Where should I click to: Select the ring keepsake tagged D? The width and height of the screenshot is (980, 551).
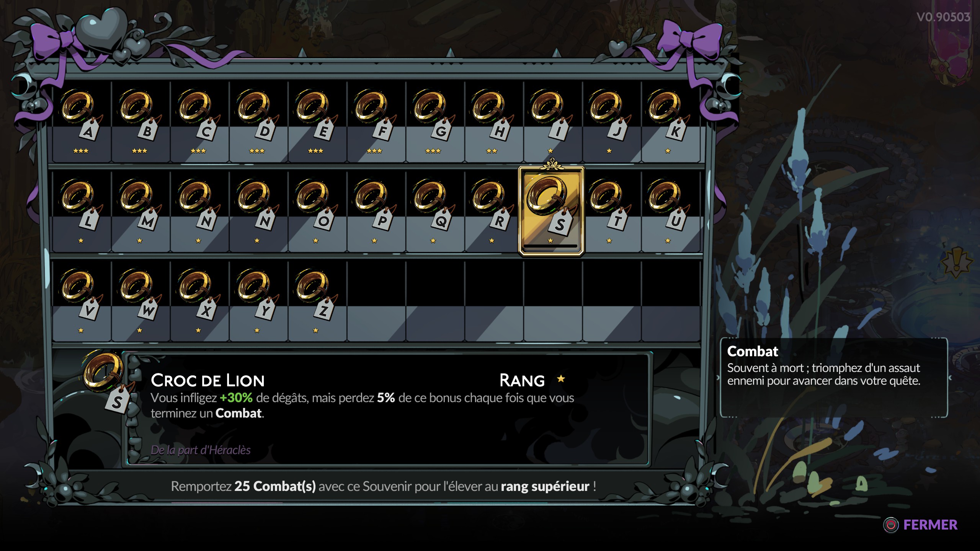[x=258, y=122]
